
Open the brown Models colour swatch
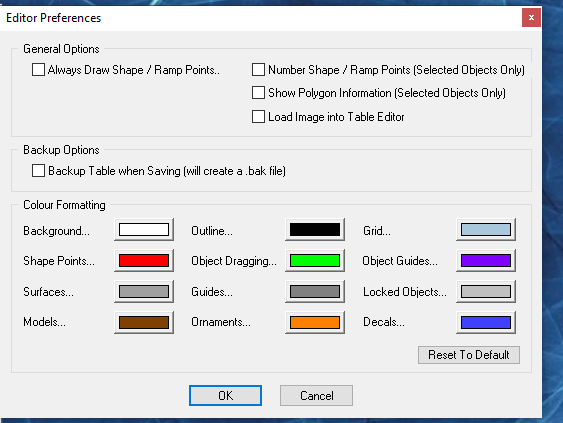tap(144, 322)
